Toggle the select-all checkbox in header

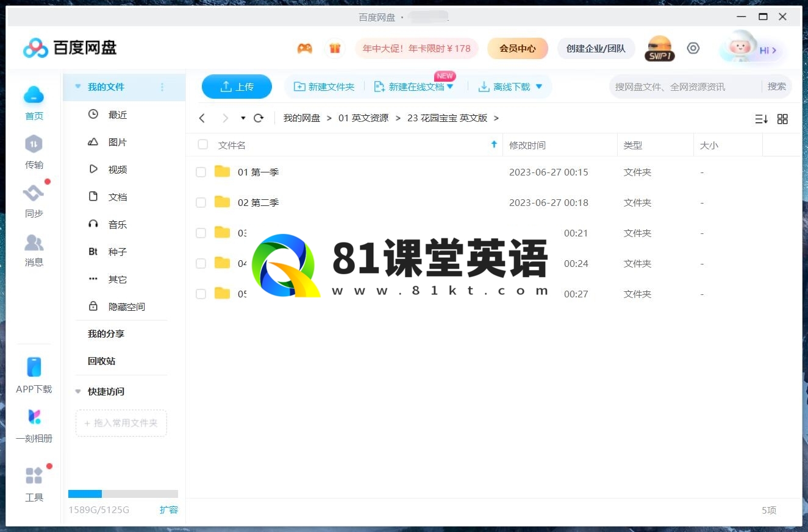(203, 145)
